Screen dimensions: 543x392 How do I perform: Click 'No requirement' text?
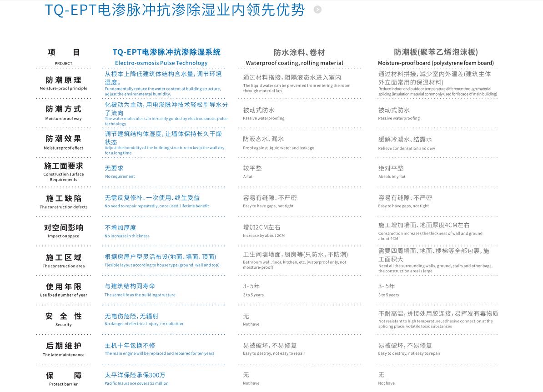(120, 176)
